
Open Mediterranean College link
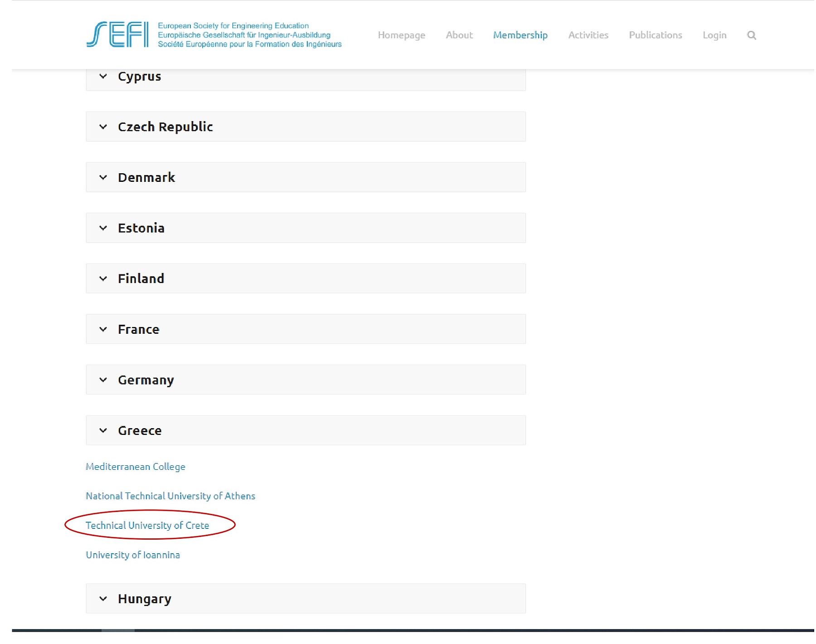pos(136,467)
